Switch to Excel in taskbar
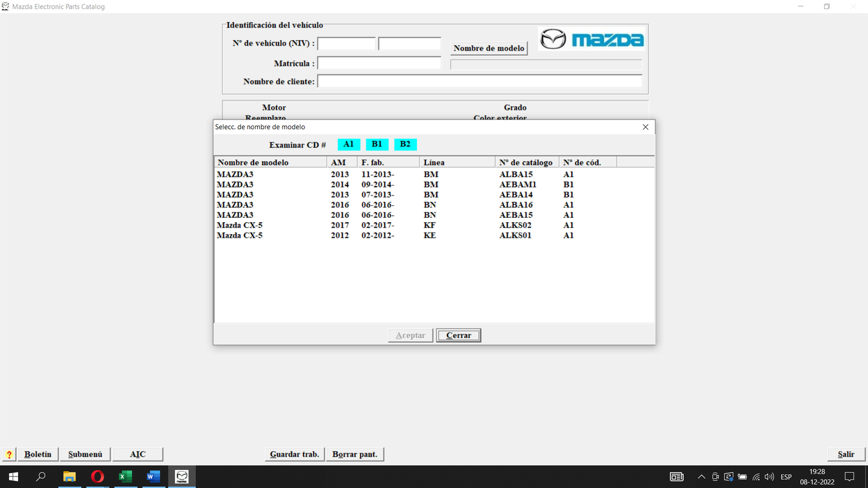The image size is (868, 488). [x=125, y=477]
